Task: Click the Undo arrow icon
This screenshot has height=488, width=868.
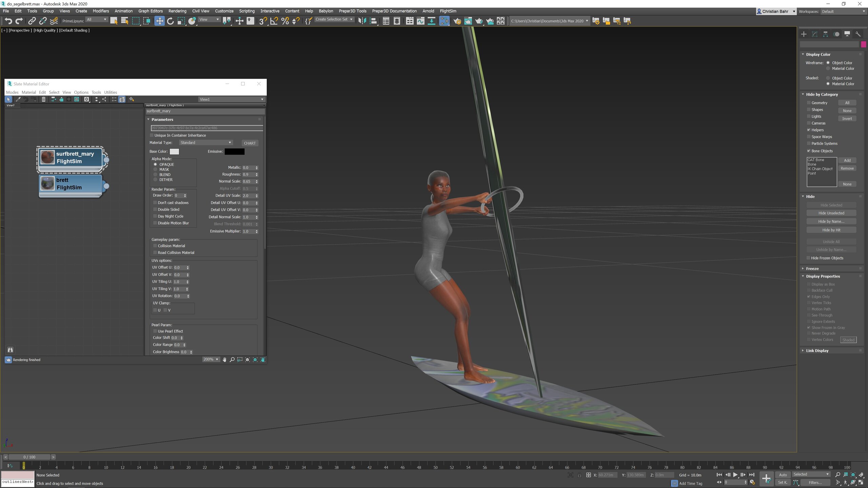Action: pyautogui.click(x=8, y=21)
